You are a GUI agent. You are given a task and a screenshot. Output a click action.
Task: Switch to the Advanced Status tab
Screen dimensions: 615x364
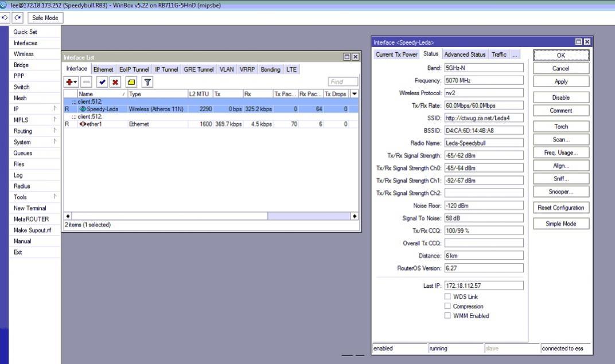tap(465, 54)
